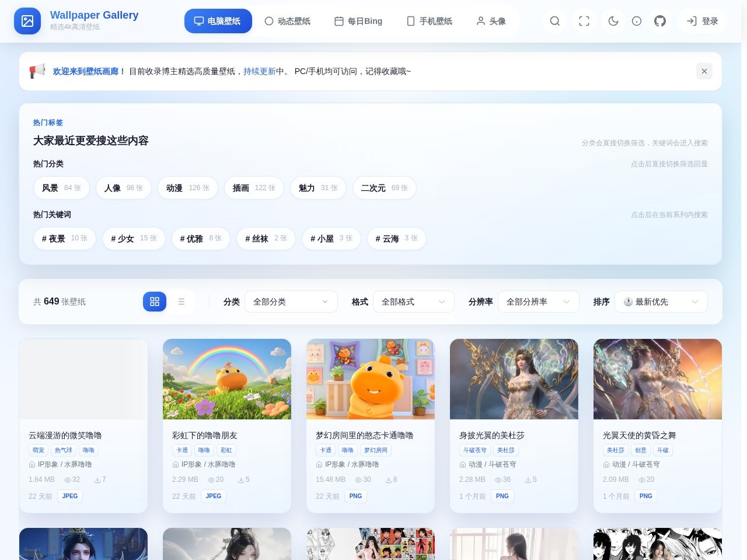Click the 登录 login button
Viewport: 747px width, 560px height.
702,21
